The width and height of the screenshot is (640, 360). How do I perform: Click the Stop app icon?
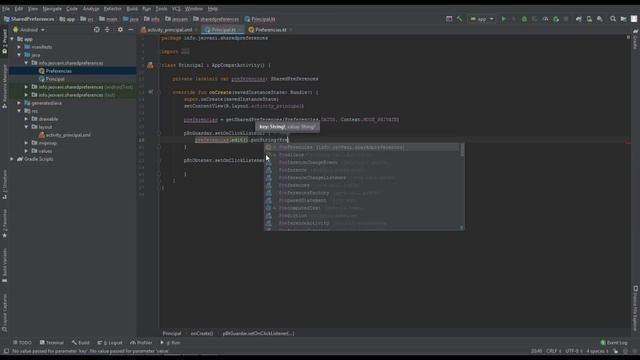coord(566,19)
